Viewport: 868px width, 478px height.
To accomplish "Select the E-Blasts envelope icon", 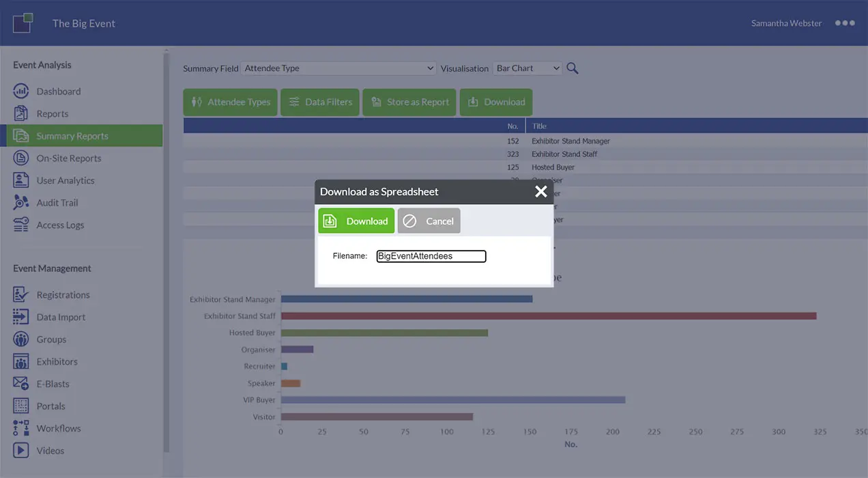I will click(21, 384).
